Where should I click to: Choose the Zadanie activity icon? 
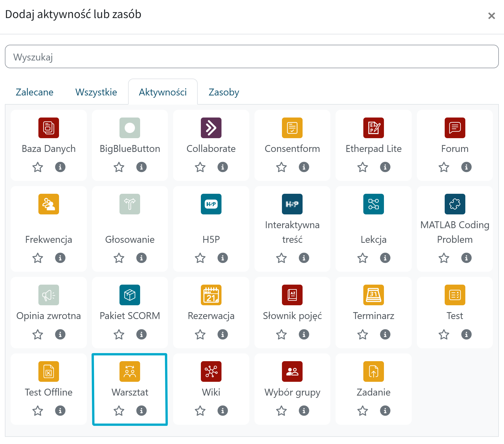(373, 371)
